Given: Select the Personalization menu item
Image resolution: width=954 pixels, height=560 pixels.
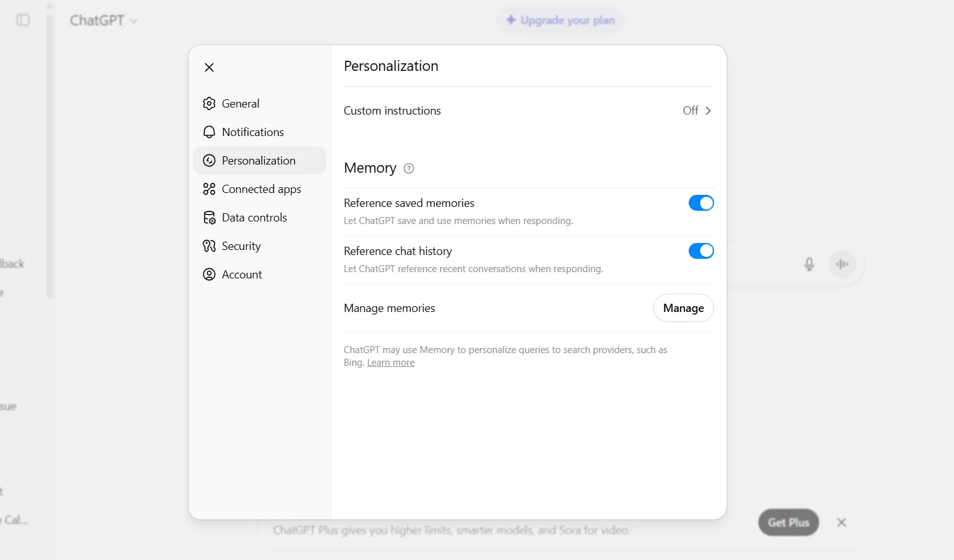Looking at the screenshot, I should pos(258,160).
